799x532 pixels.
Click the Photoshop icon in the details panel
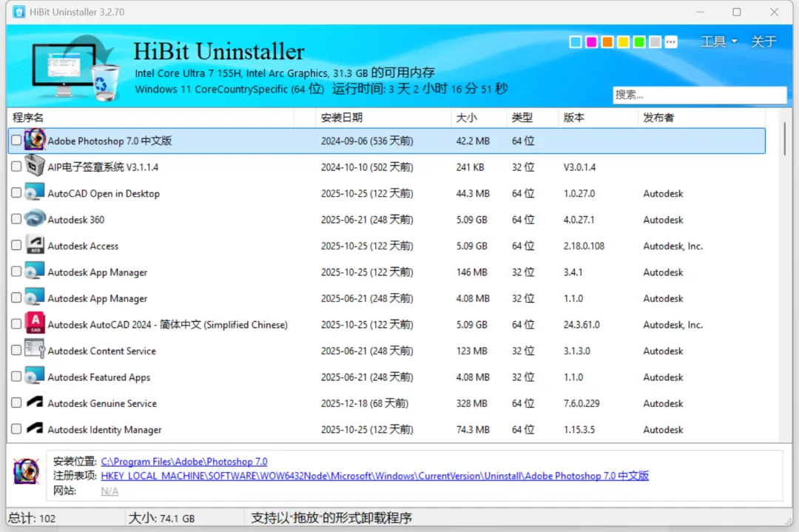point(26,471)
